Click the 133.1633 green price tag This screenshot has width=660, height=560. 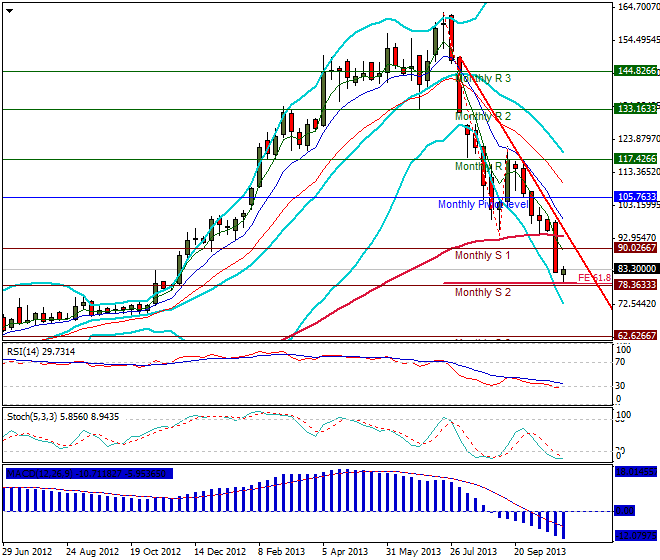(635, 109)
